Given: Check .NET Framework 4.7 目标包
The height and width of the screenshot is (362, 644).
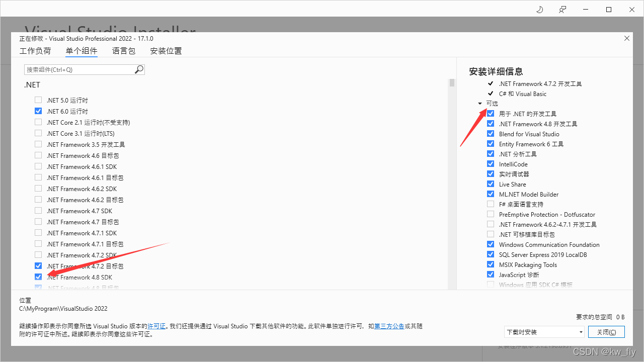Looking at the screenshot, I should point(38,222).
